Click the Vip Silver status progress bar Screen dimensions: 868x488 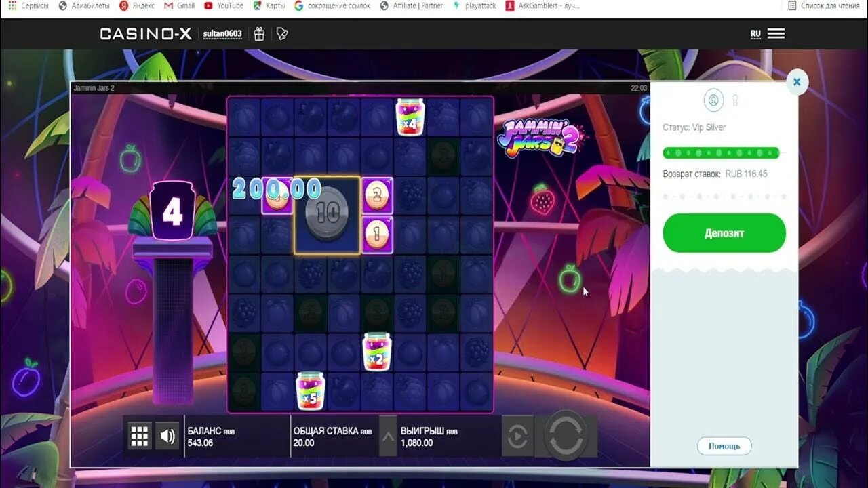point(721,152)
